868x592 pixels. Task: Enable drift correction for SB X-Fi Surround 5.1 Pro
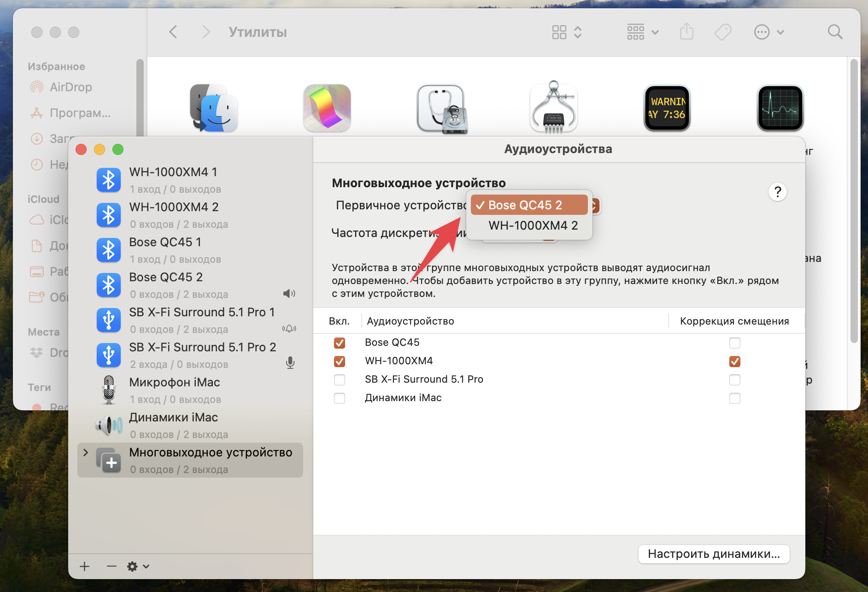735,380
